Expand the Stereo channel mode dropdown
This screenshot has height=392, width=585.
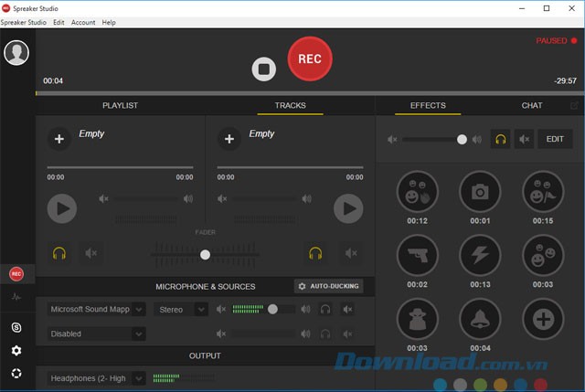coord(183,310)
